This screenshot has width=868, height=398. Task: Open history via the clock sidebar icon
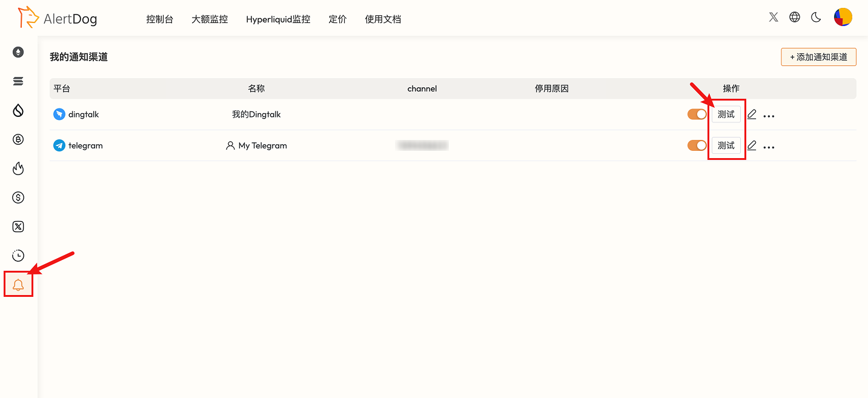coord(18,255)
